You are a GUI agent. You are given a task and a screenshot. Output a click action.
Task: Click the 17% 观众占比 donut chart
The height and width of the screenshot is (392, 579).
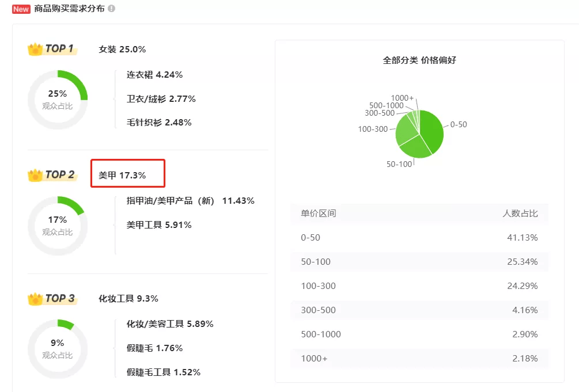[x=58, y=226]
